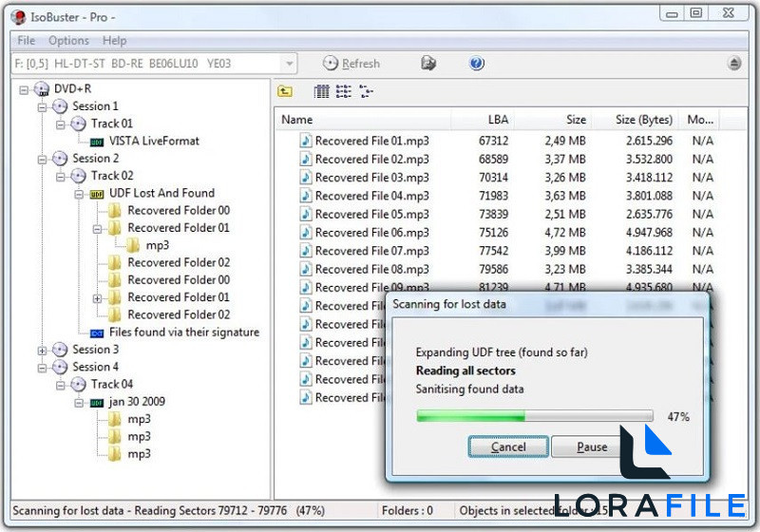The height and width of the screenshot is (532, 760).
Task: Select Session 3 in the tree
Action: (95, 350)
